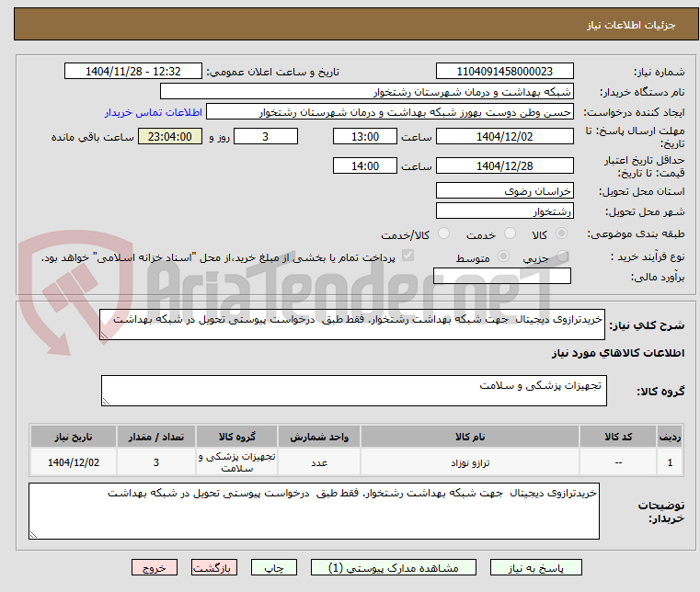Click the نام کالا column header
This screenshot has height=592, width=700.
coord(470,437)
